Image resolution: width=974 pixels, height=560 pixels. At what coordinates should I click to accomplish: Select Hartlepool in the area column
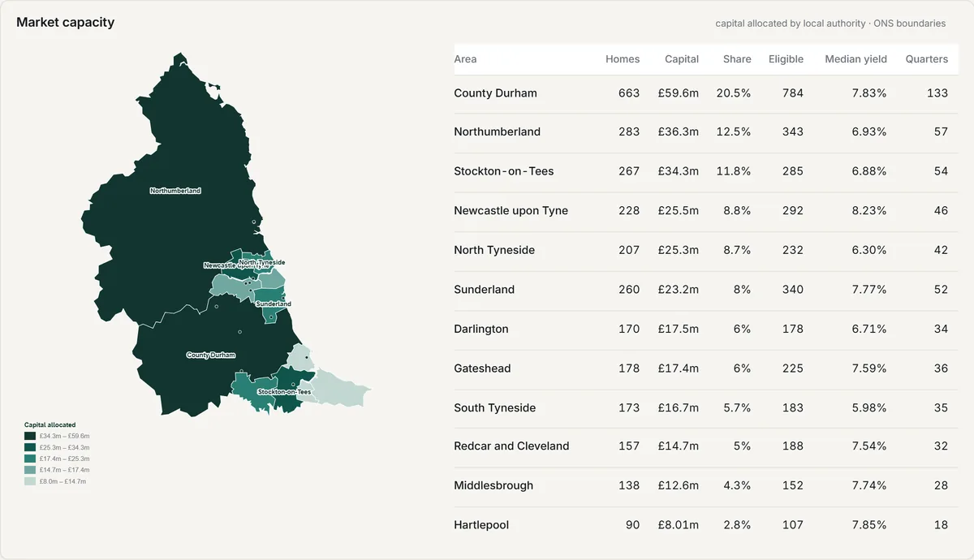coord(481,525)
